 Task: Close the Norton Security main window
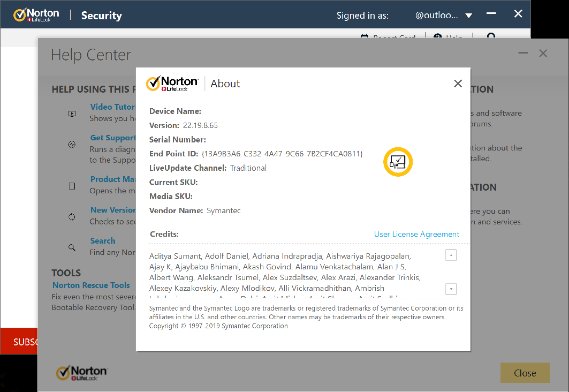coord(518,14)
